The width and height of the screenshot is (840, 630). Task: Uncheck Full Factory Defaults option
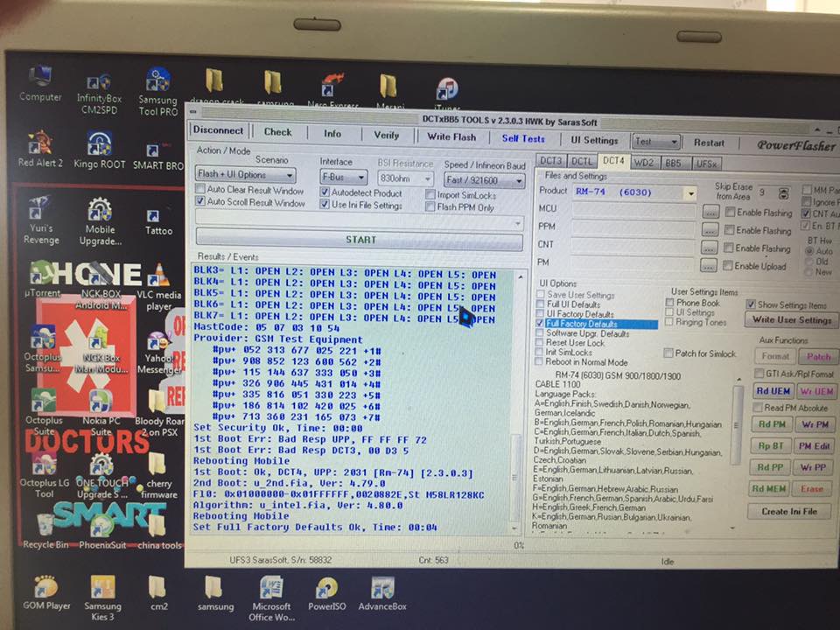tap(541, 324)
